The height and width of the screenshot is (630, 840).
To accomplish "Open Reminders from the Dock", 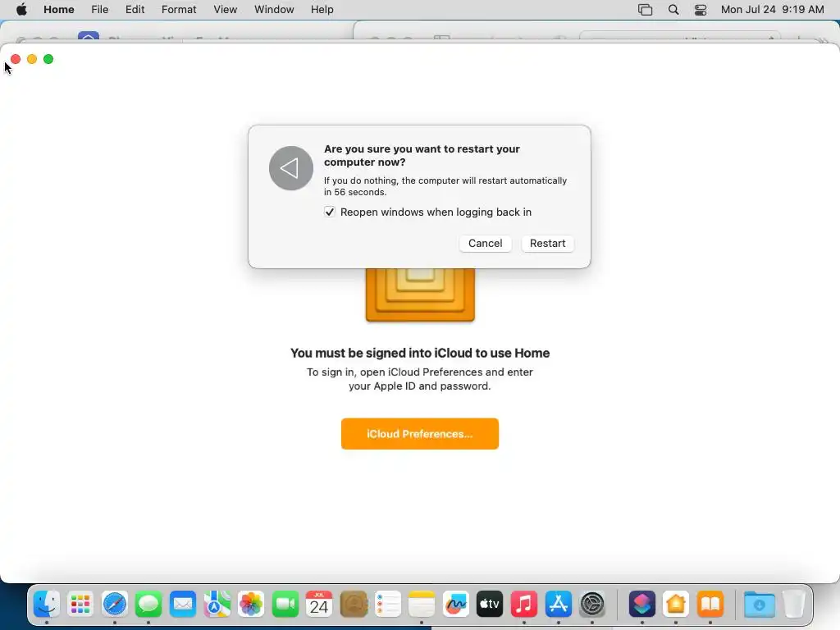I will (x=388, y=605).
